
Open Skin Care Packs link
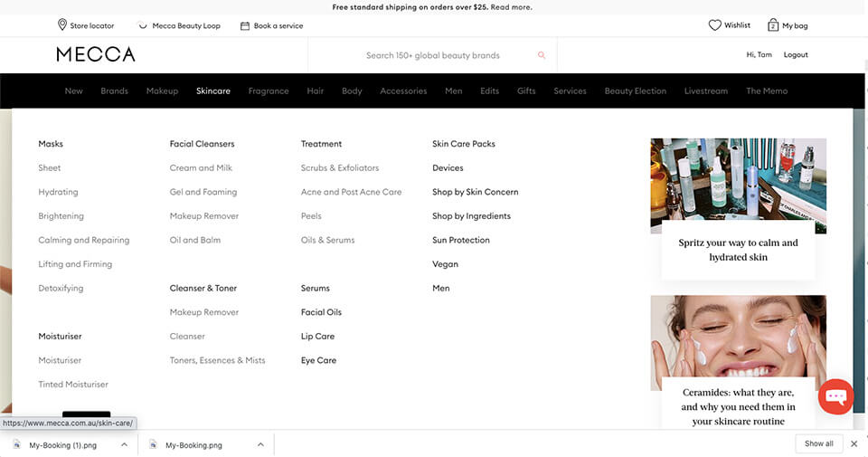click(x=463, y=144)
